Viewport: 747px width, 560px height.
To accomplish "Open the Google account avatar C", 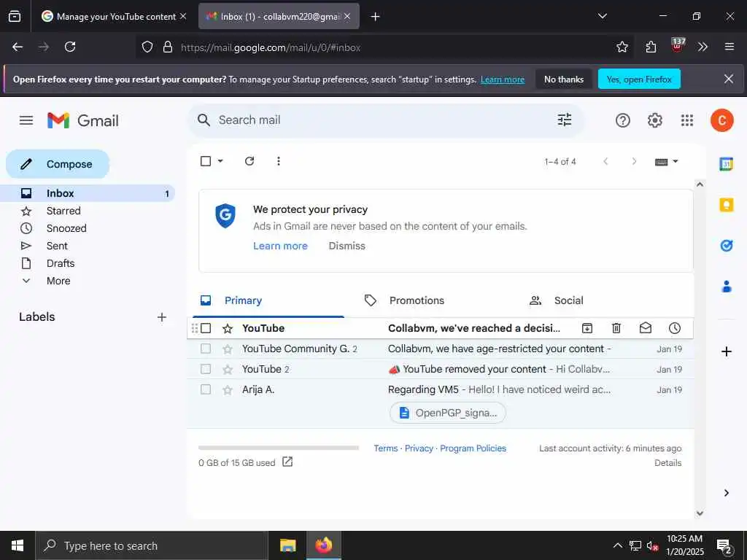I will 721,120.
